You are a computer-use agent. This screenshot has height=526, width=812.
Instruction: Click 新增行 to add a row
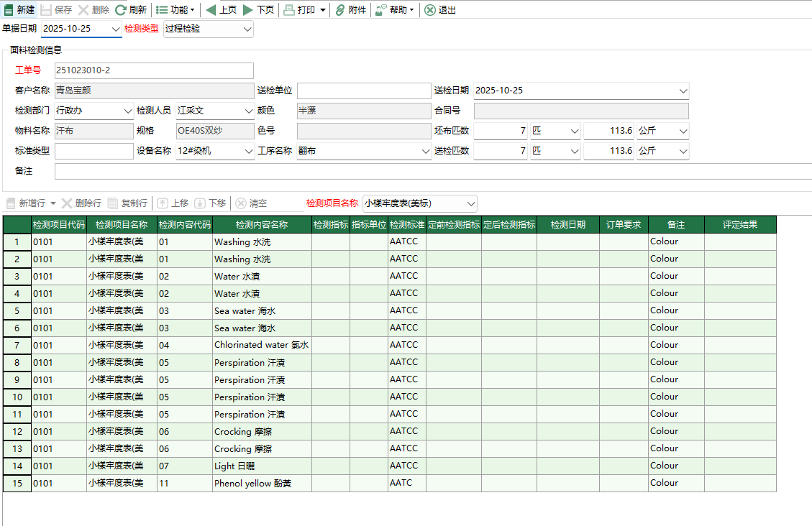coord(26,203)
